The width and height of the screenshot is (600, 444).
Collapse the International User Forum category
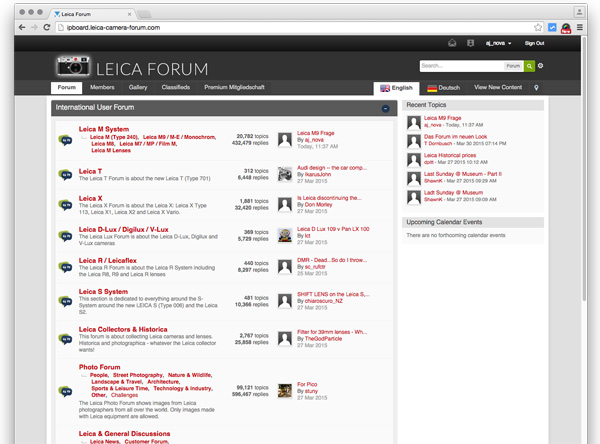click(385, 107)
